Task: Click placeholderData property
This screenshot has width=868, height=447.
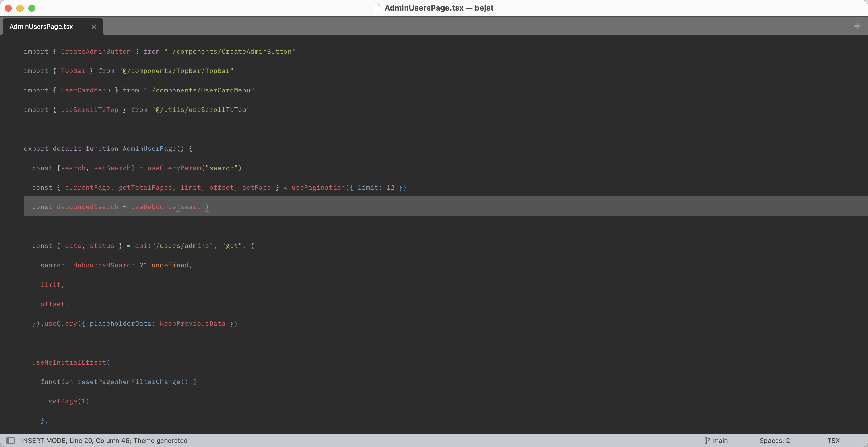Action: point(120,324)
